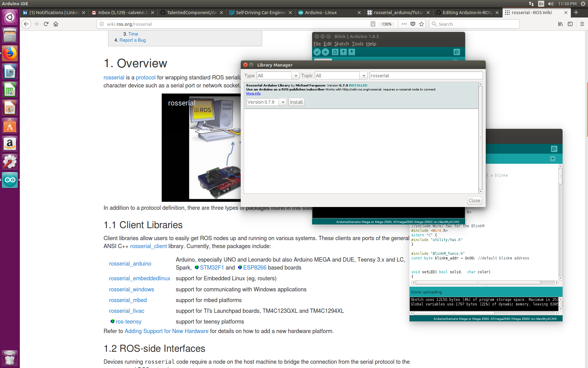
Task: Click the Arduino Upload arrow icon
Action: (326, 52)
